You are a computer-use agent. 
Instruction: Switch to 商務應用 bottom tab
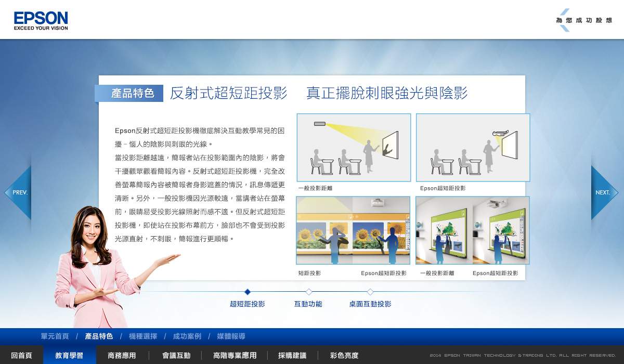(122, 356)
